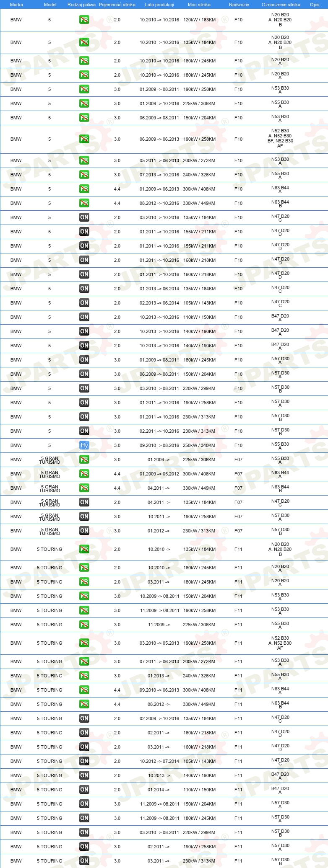328x868 pixels.
Task: Click the petrol icon in the 5 Touring 225kW / 306KM row
Action: [84, 625]
